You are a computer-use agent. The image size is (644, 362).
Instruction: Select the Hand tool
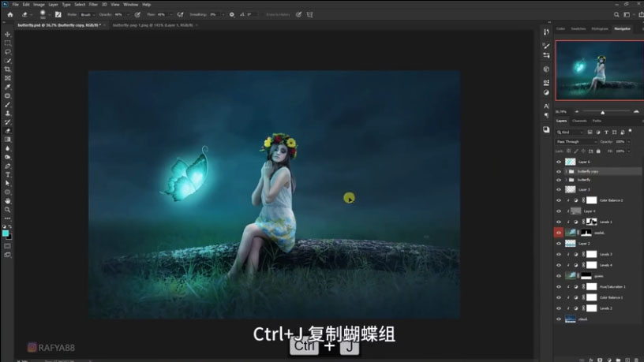click(x=7, y=201)
